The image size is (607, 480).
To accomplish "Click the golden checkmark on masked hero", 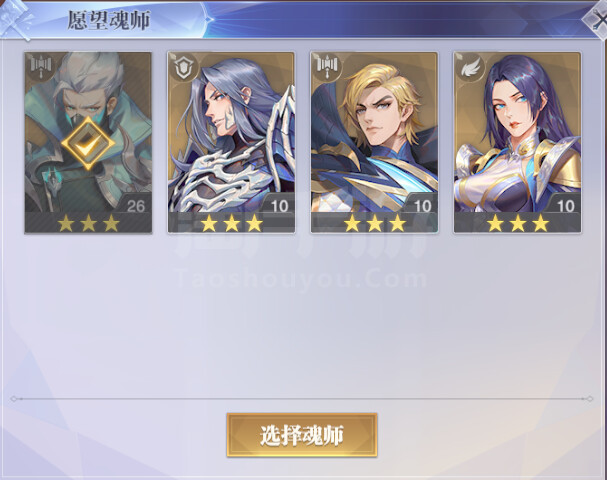I will tap(88, 143).
